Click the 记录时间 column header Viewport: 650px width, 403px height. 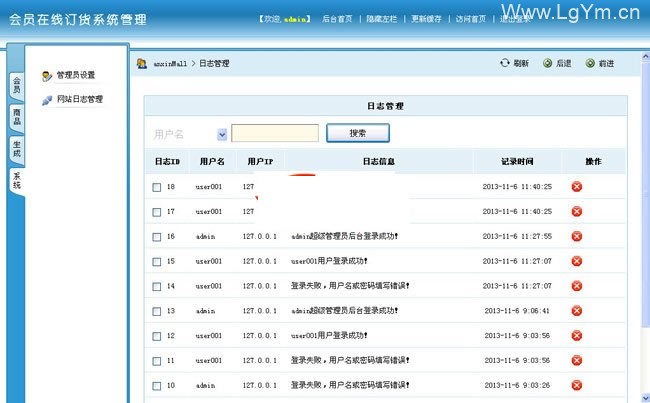(x=517, y=162)
